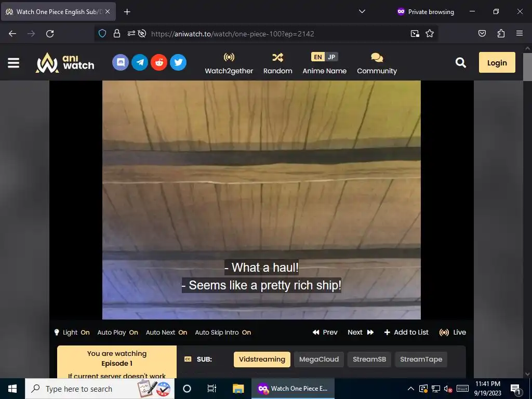Toggle Auto Skip Intro option

(223, 332)
